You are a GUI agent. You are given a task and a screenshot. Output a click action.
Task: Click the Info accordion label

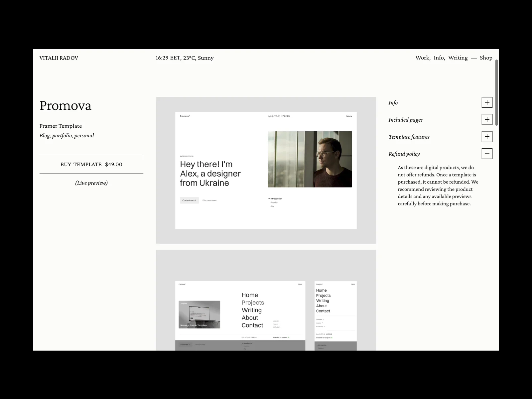coord(393,103)
